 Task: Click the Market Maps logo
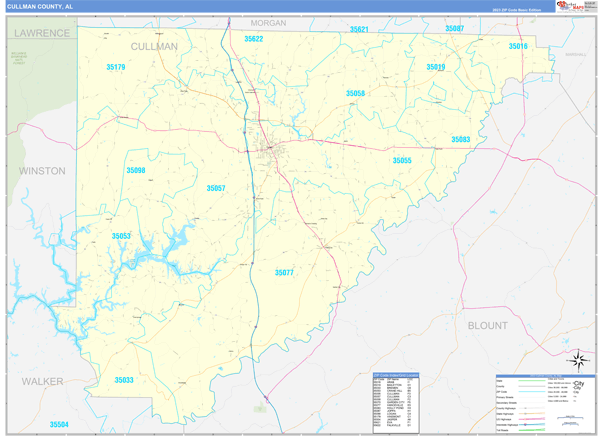point(572,7)
